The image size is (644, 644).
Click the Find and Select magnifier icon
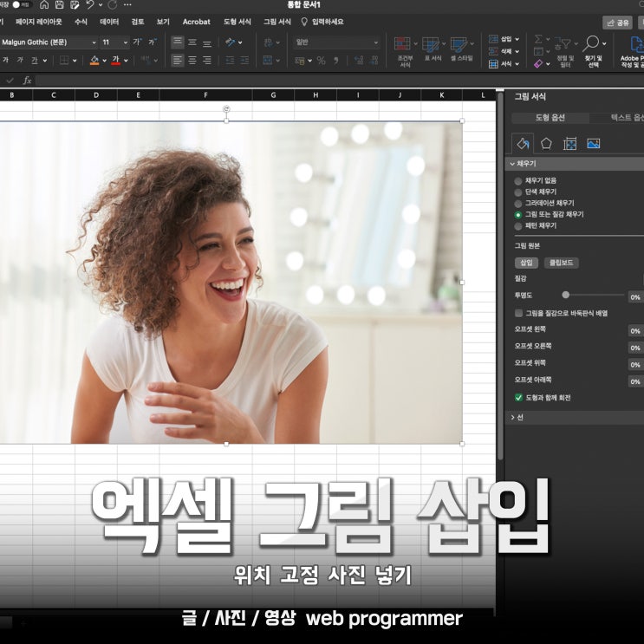[591, 43]
